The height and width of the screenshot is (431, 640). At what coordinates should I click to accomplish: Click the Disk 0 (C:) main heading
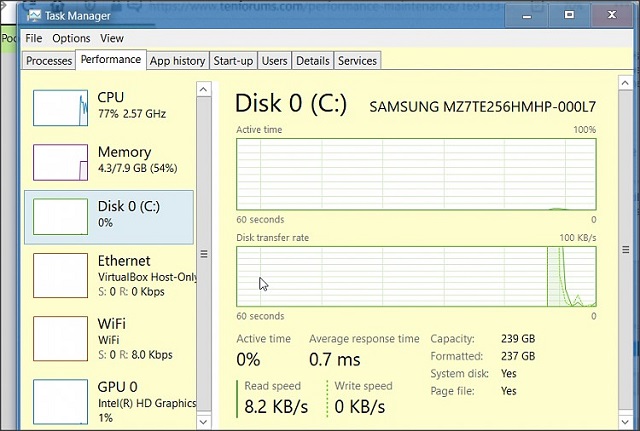[x=291, y=103]
